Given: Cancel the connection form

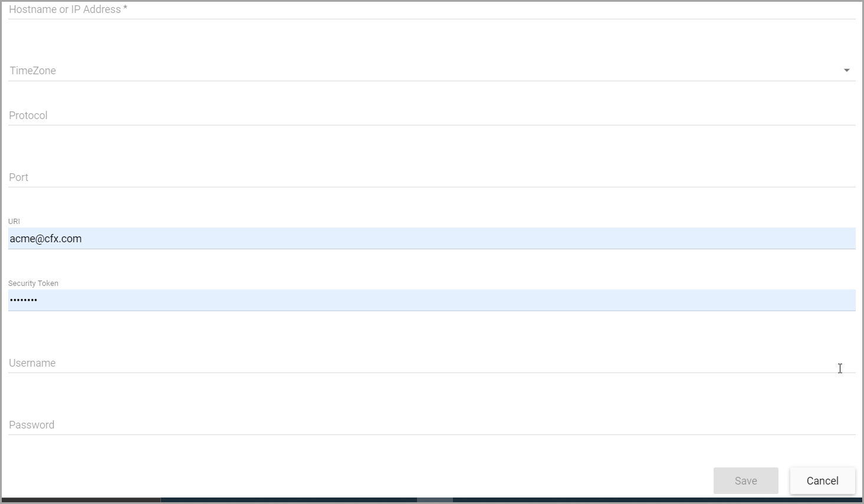Looking at the screenshot, I should pos(822,480).
